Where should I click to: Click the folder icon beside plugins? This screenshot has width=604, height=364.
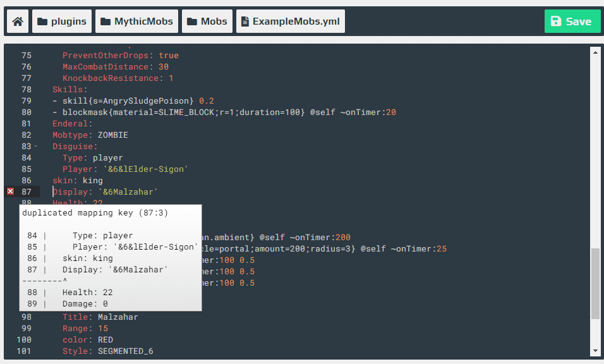point(42,21)
